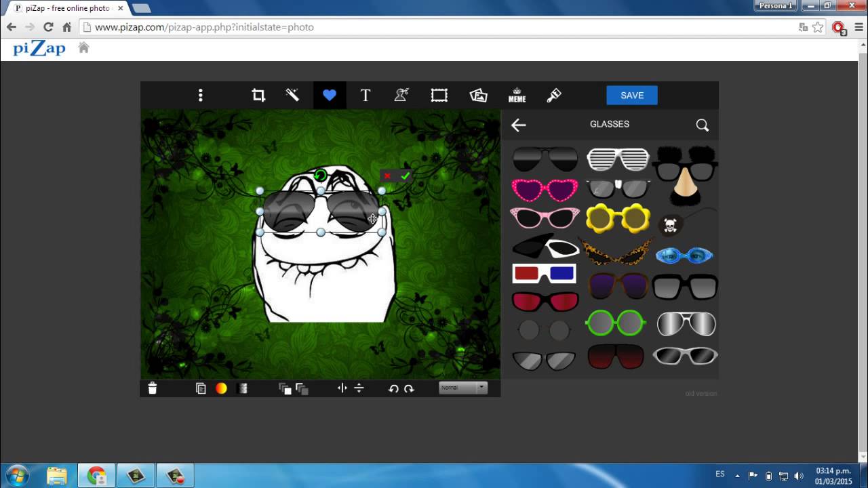The height and width of the screenshot is (488, 868).
Task: Add the leopard print cat-eye glasses
Action: click(x=616, y=251)
